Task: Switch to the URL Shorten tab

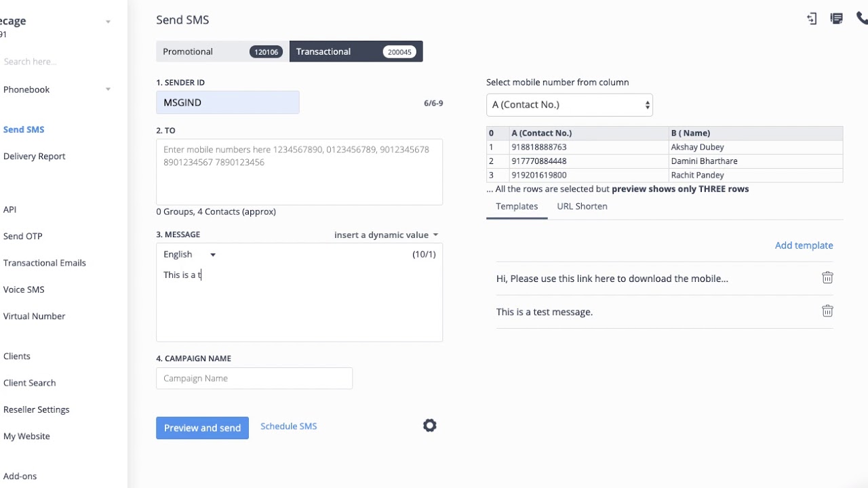Action: coord(582,206)
